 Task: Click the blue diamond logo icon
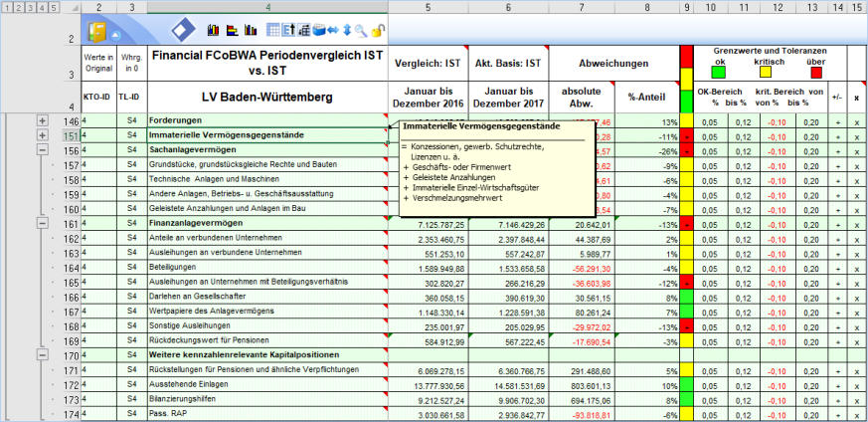coord(184,29)
